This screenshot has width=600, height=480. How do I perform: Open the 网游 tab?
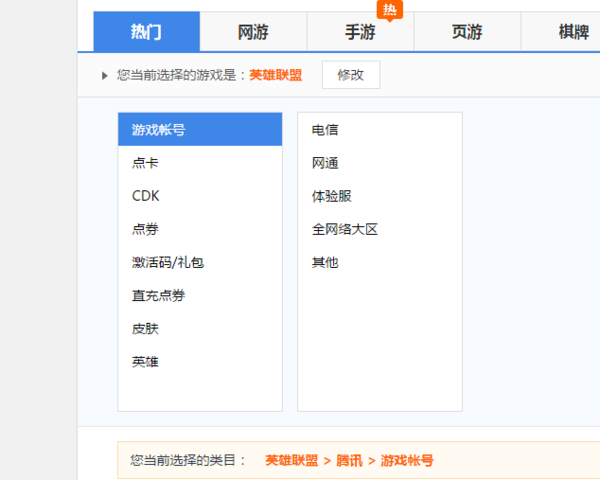point(253,32)
